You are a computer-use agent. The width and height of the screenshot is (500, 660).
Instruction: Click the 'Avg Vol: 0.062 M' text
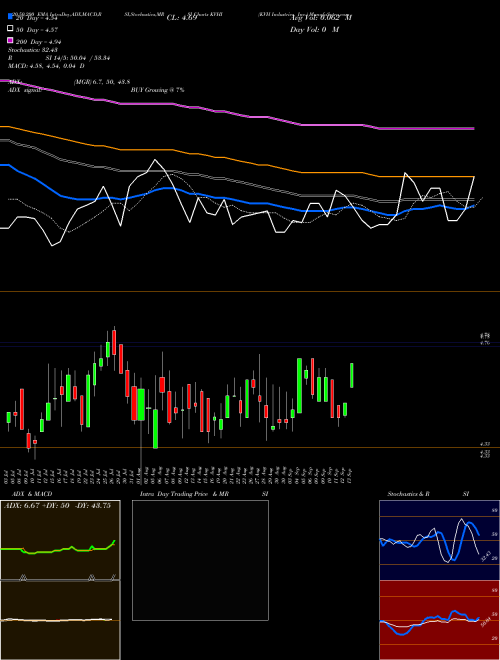click(x=321, y=18)
